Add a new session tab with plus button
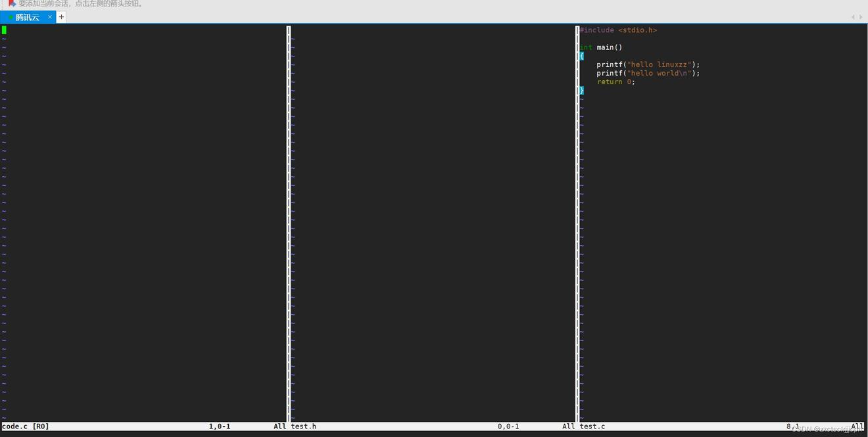The height and width of the screenshot is (437, 868). pyautogui.click(x=61, y=17)
